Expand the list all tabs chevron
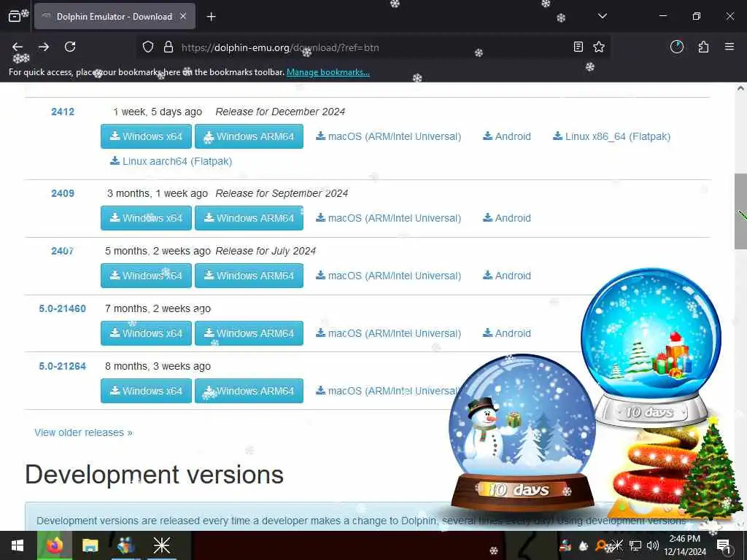Viewport: 747px width, 560px height. tap(602, 16)
